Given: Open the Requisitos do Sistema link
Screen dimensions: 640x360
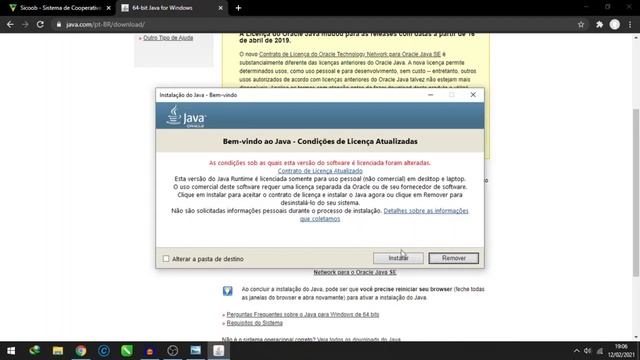Looking at the screenshot, I should tap(254, 323).
